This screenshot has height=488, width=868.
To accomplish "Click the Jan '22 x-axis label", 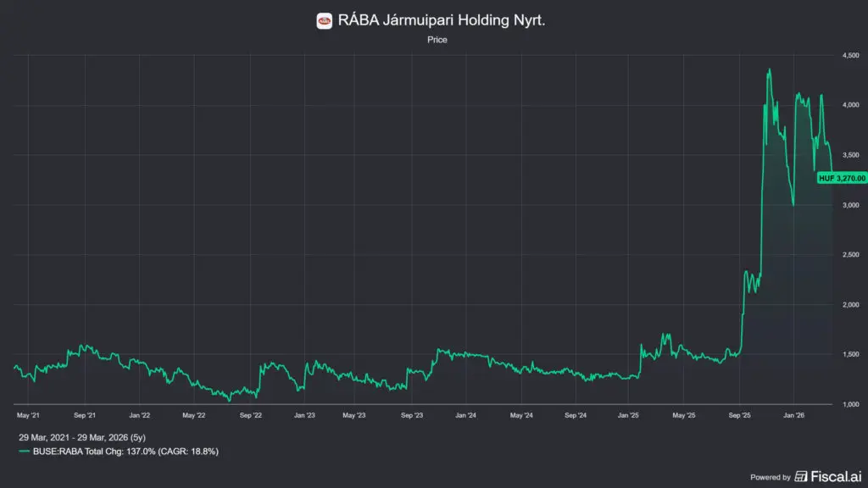I will (x=140, y=415).
